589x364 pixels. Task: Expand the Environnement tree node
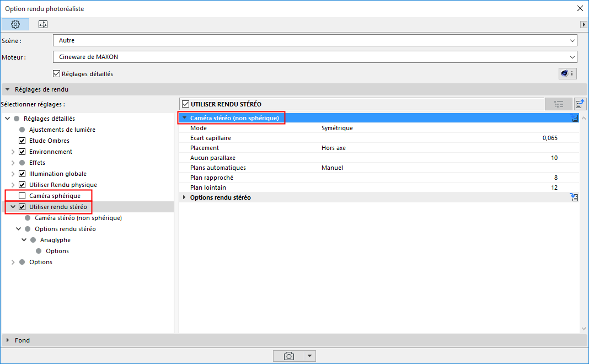click(x=13, y=152)
